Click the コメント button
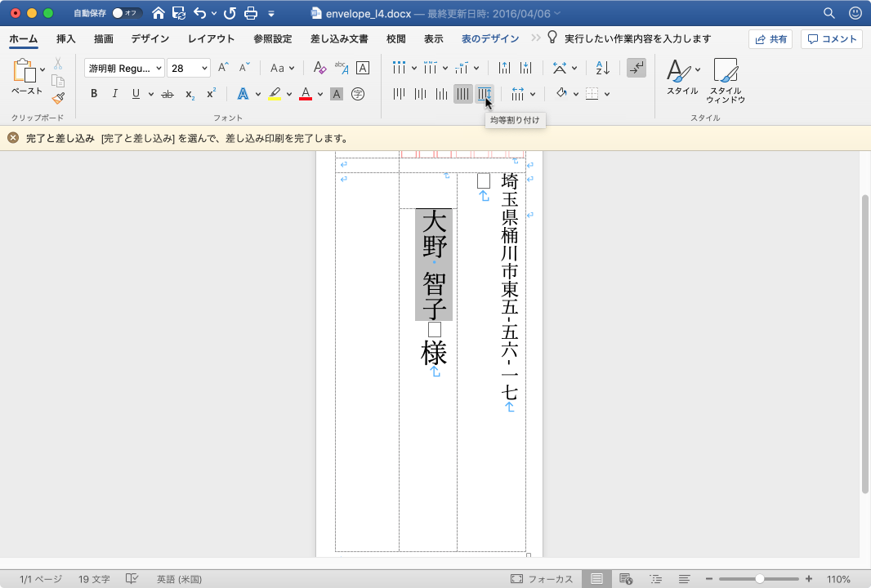871x588 pixels. 832,39
